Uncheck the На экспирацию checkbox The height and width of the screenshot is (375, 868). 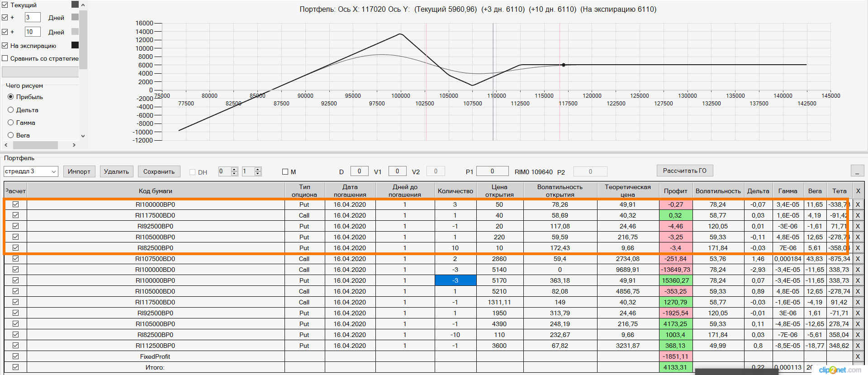click(5, 46)
